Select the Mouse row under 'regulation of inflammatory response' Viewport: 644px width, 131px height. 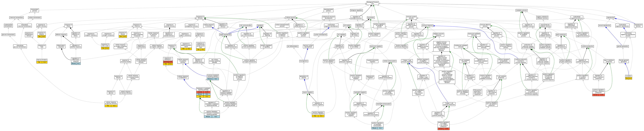click(76, 64)
